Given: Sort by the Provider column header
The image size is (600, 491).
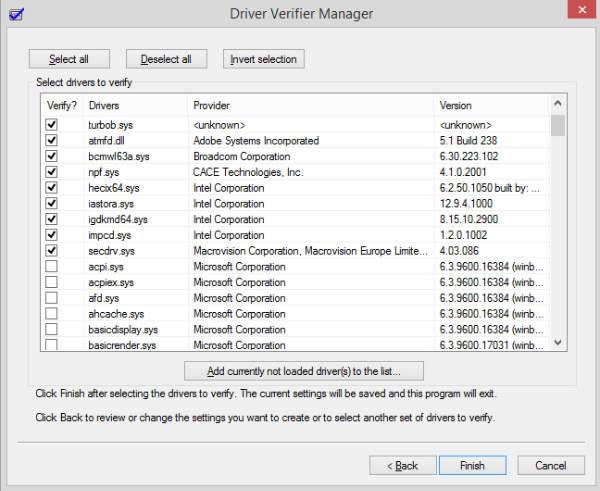Looking at the screenshot, I should (310, 105).
